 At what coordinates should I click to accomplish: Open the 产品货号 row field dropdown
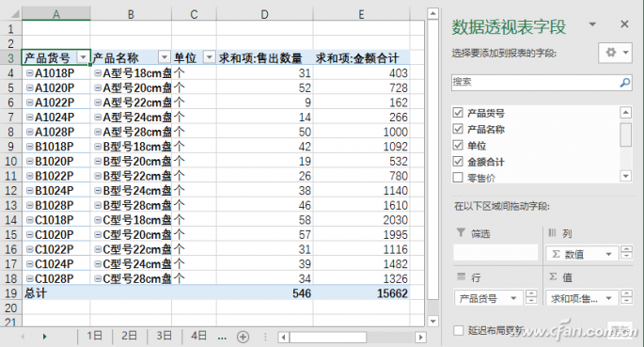[513, 298]
